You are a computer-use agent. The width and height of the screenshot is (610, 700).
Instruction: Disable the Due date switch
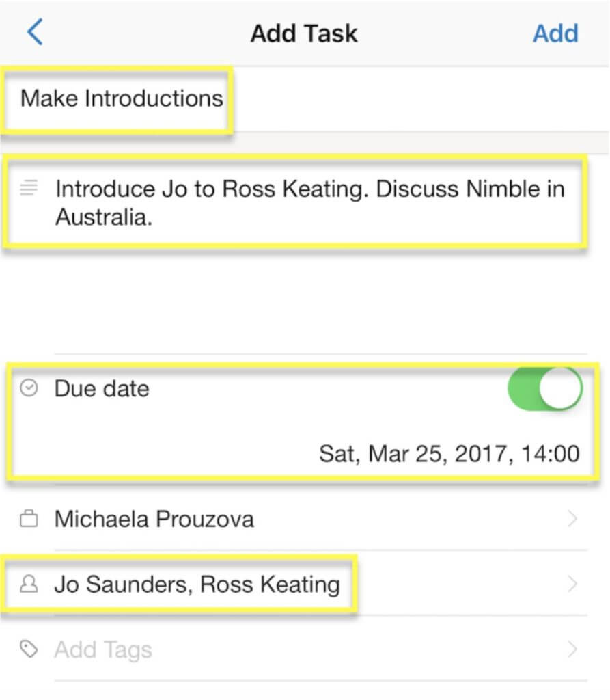click(x=545, y=389)
